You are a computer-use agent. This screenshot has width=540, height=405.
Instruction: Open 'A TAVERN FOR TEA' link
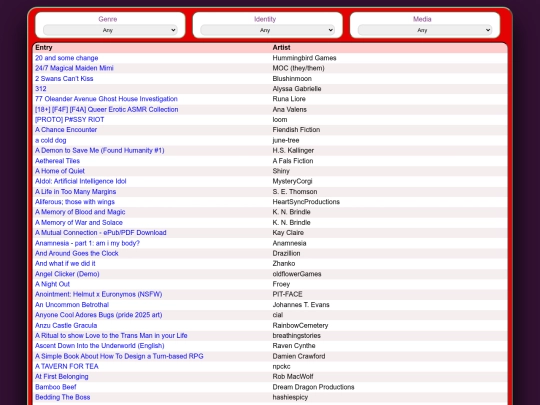pyautogui.click(x=67, y=366)
